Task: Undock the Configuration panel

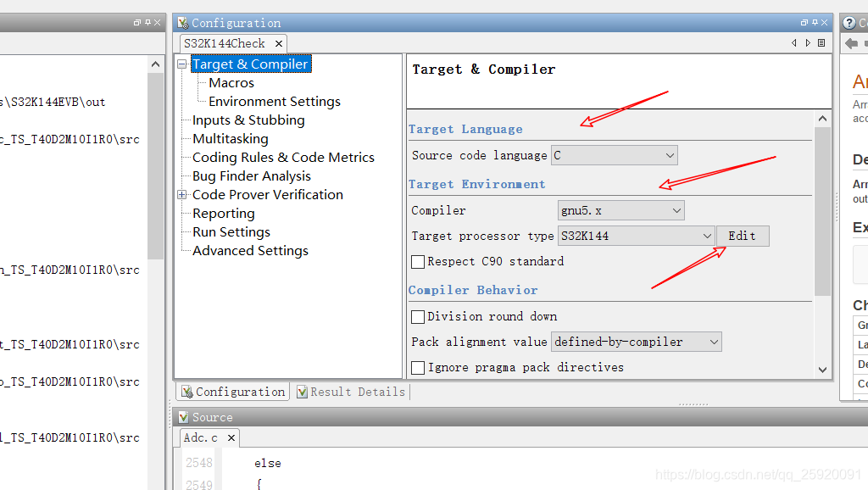Action: (804, 23)
